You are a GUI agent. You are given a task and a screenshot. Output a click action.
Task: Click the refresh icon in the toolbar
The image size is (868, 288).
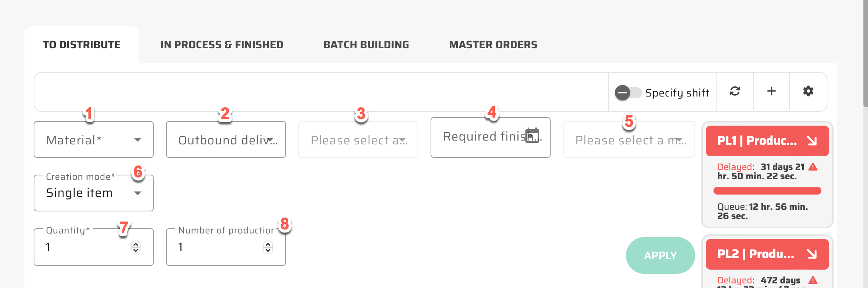(735, 91)
